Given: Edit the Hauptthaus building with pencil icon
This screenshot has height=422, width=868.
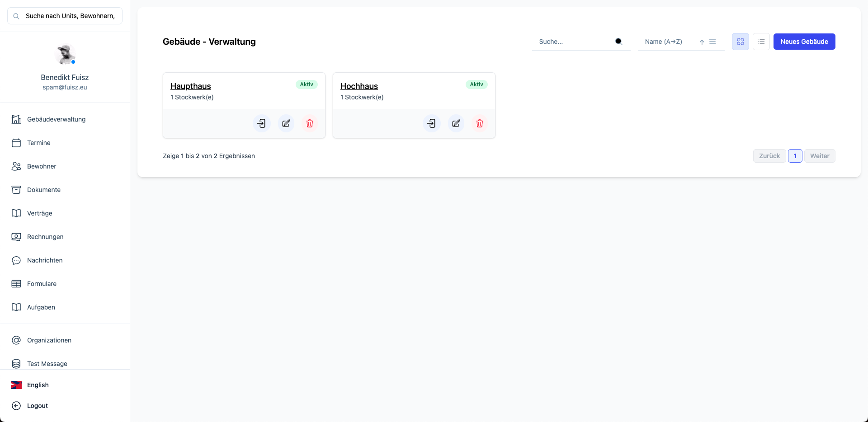Looking at the screenshot, I should [x=286, y=123].
